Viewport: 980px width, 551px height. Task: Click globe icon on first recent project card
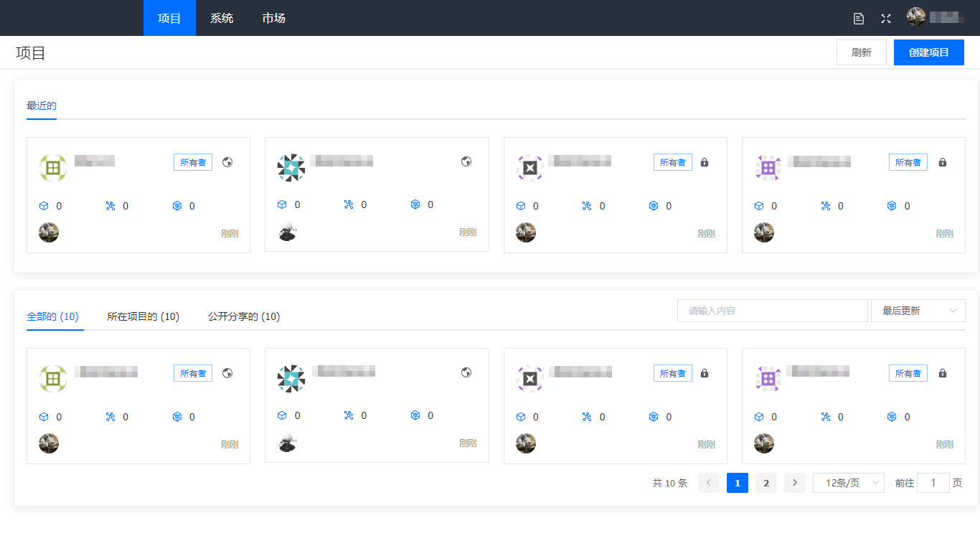227,162
